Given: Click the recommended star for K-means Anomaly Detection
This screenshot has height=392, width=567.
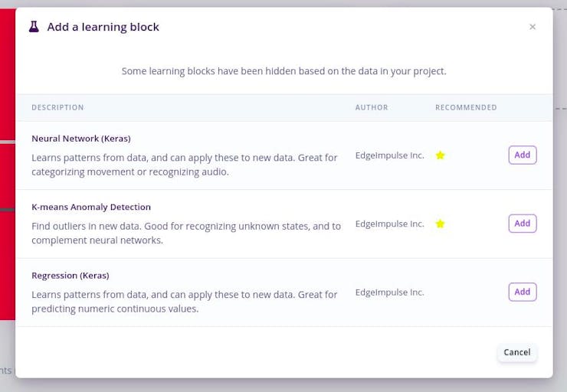Looking at the screenshot, I should click(440, 224).
